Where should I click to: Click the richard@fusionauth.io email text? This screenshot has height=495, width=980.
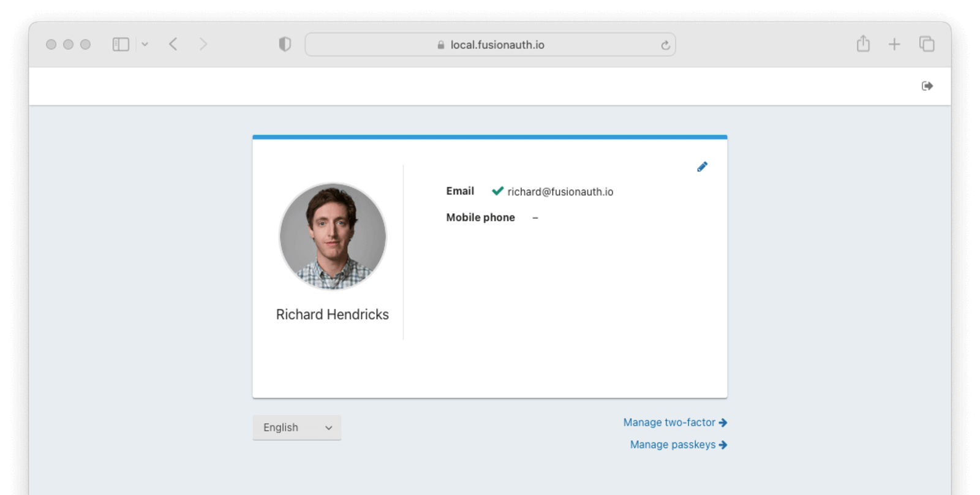point(560,192)
